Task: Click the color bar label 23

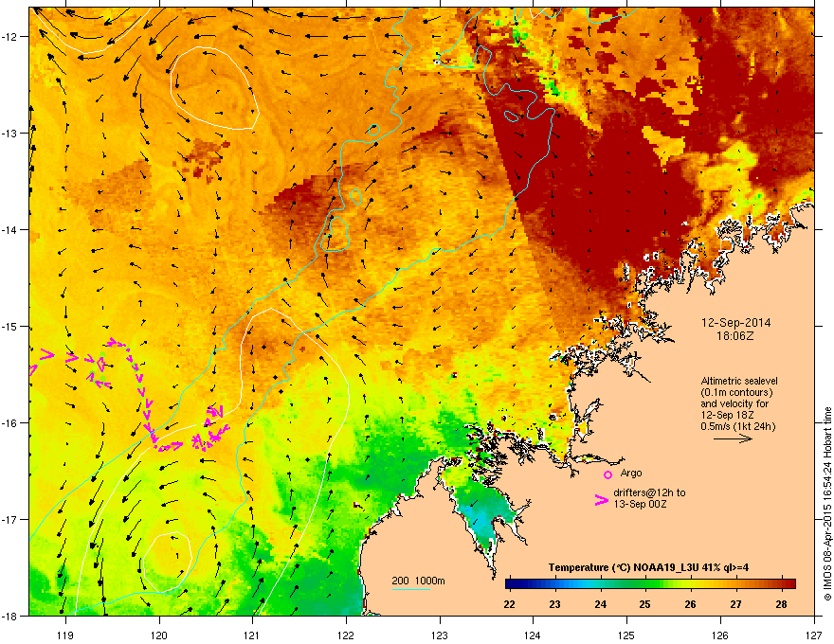Action: [x=554, y=604]
